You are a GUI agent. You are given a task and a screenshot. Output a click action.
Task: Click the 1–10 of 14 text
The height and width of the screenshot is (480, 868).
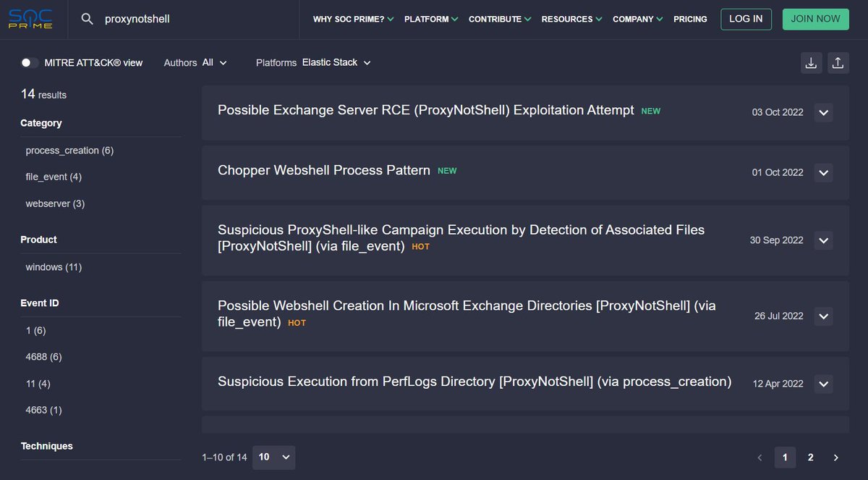224,458
